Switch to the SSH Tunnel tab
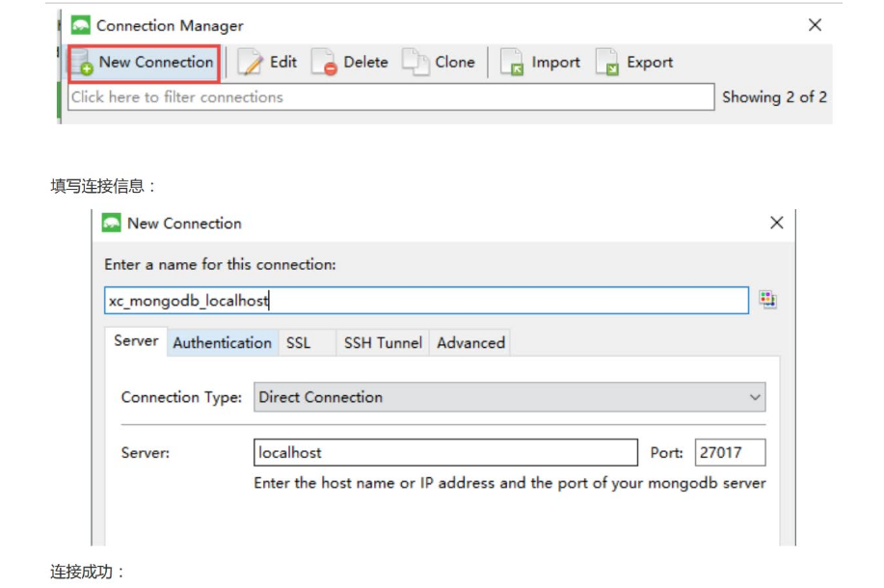The image size is (884, 588). (383, 343)
